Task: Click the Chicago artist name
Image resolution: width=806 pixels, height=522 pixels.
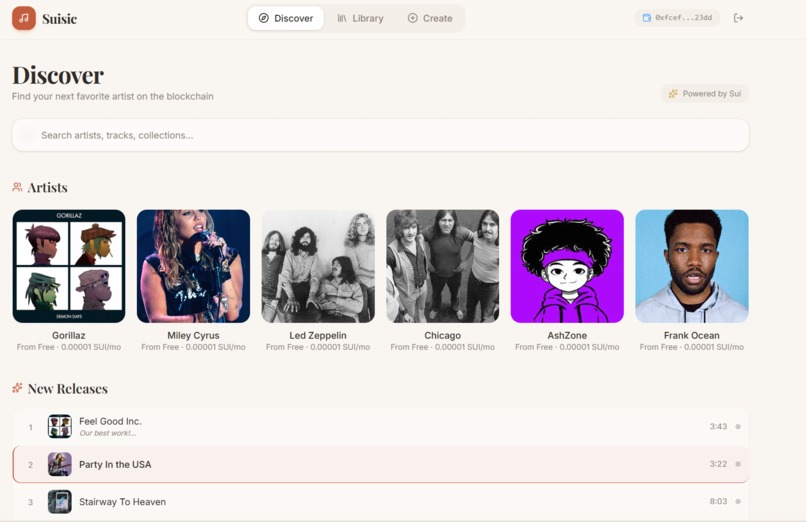Action: pyautogui.click(x=443, y=335)
